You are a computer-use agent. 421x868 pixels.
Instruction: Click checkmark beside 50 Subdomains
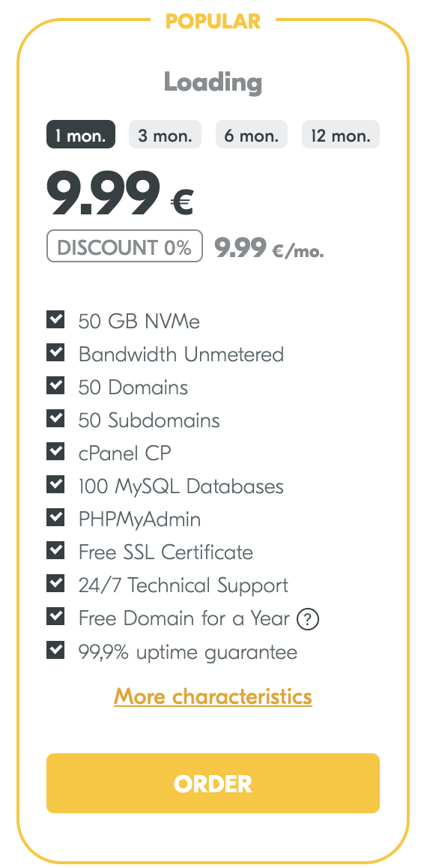pos(55,418)
